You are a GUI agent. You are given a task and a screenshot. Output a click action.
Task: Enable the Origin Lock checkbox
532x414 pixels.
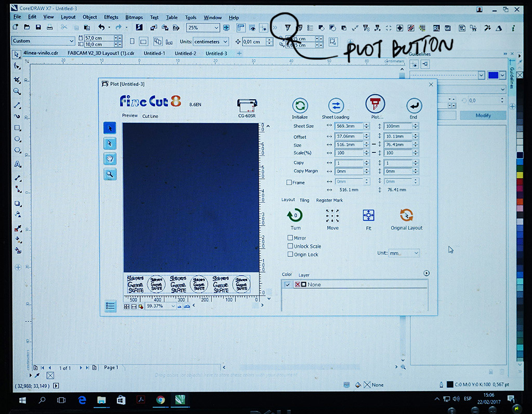(290, 254)
